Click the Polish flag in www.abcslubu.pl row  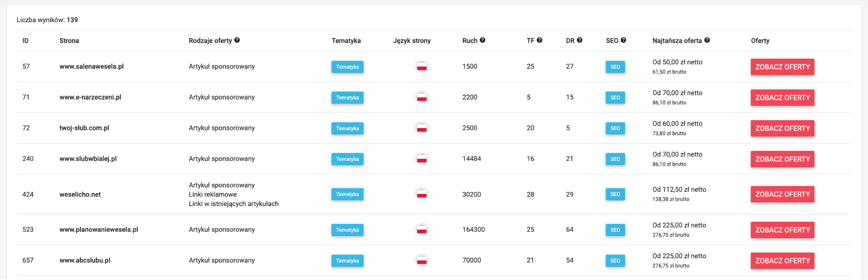tap(422, 260)
